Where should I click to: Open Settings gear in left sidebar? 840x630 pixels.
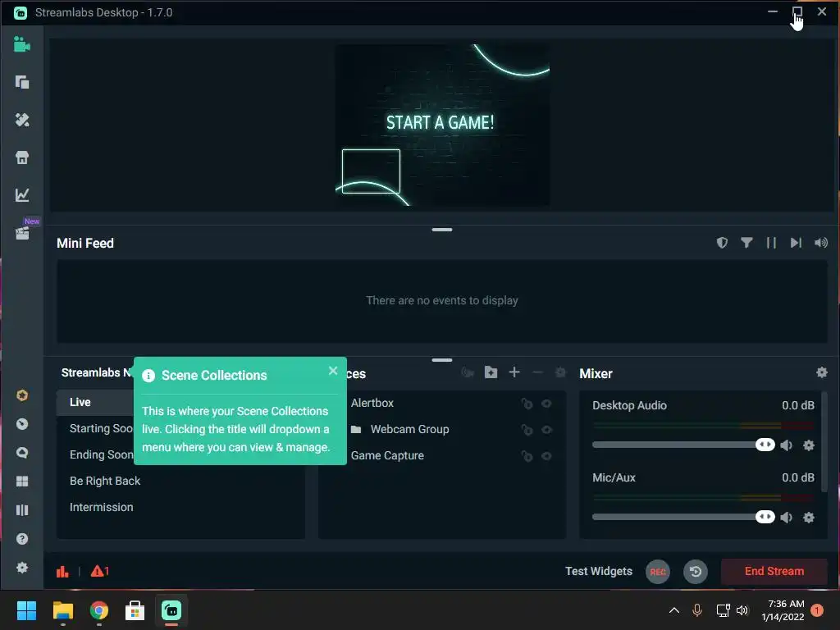22,568
